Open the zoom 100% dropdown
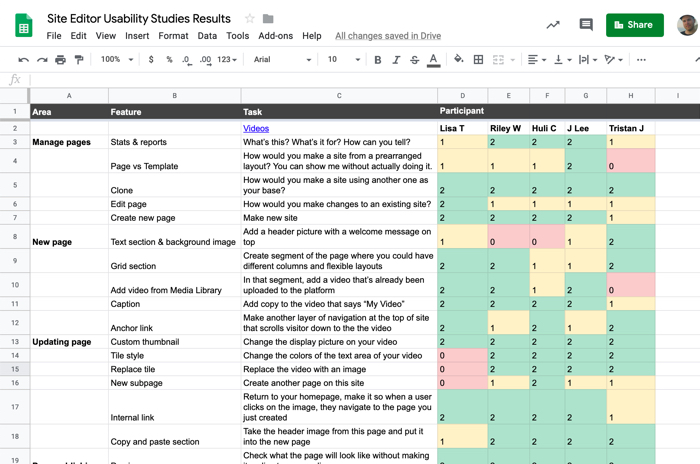 [x=116, y=60]
